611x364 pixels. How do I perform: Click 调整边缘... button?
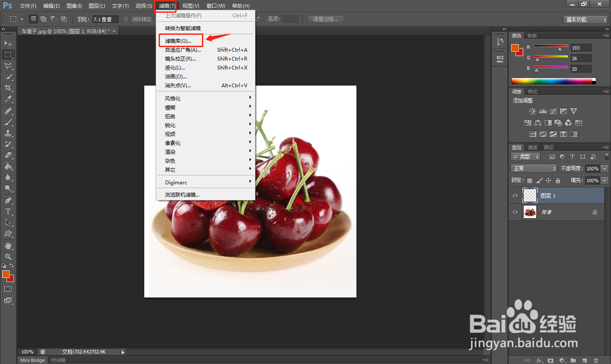click(325, 19)
